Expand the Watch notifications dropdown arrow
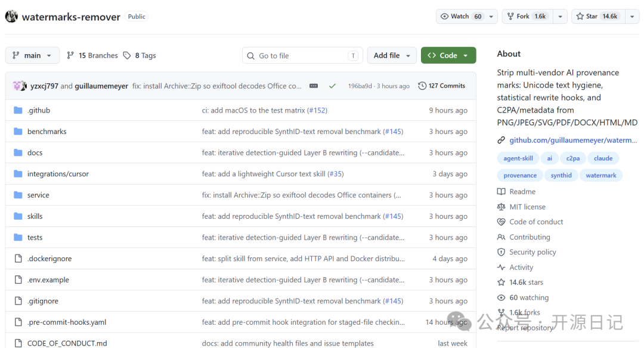 click(x=491, y=17)
